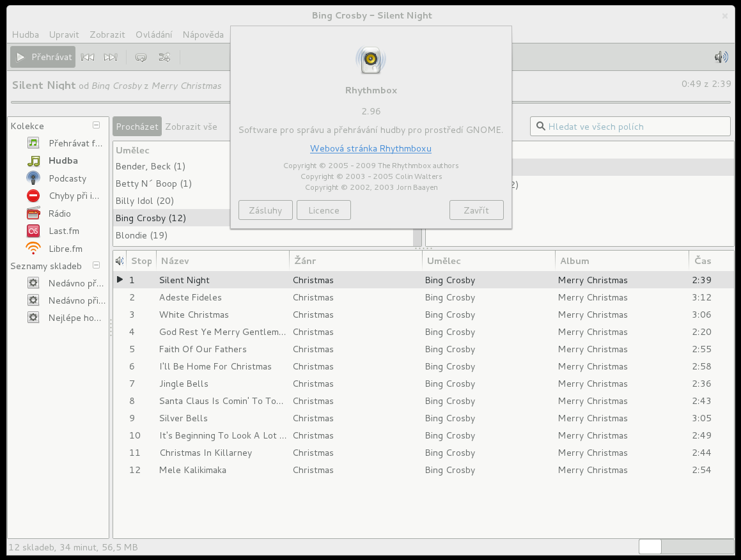Screen dimensions: 741x560
Task: Click in the Hledat ve všech polích field
Action: [630, 127]
